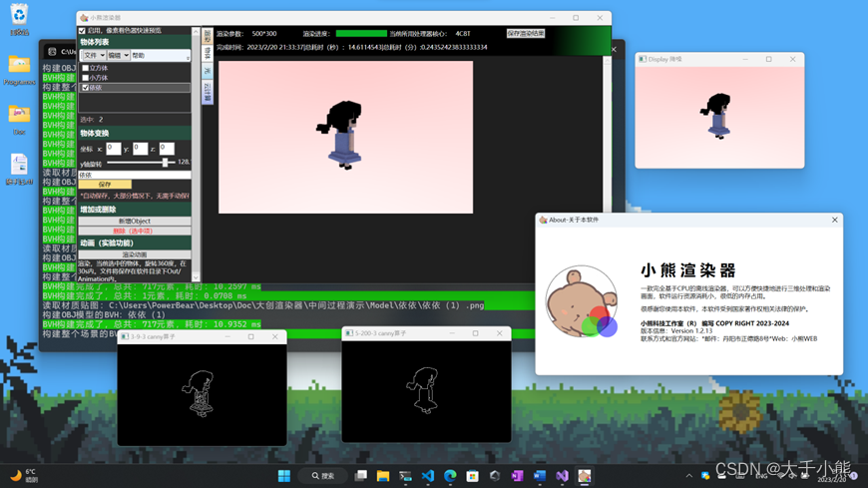Switch to the bear renderer taskbar icon
Viewport: 868px width, 488px height.
click(585, 476)
